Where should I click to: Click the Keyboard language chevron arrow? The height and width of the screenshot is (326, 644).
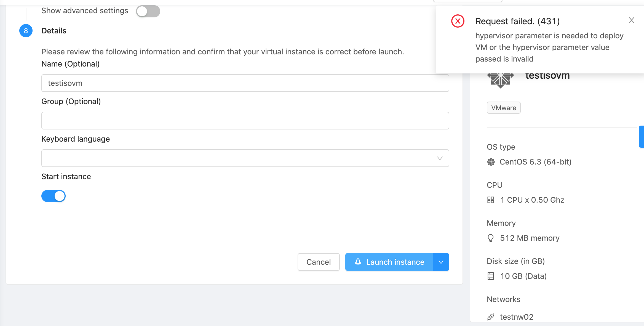point(440,158)
